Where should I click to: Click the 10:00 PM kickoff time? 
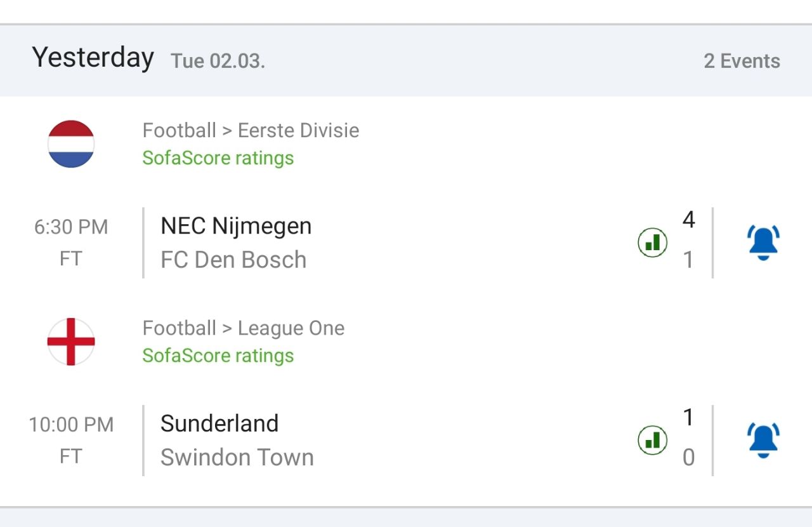point(71,424)
